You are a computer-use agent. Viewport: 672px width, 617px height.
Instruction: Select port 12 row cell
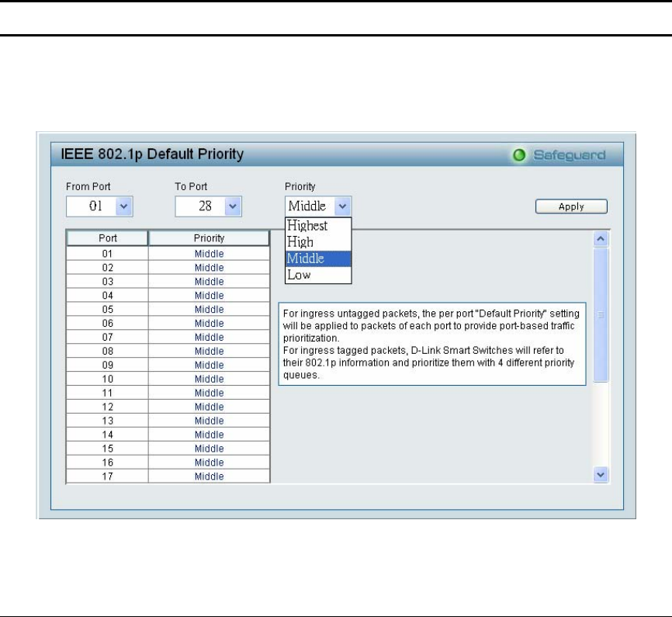(x=108, y=407)
